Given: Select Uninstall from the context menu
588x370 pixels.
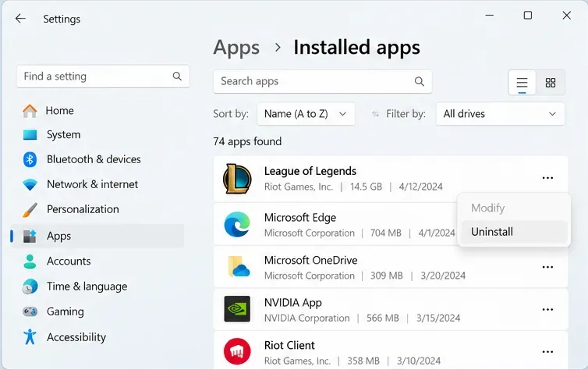Looking at the screenshot, I should tap(514, 232).
